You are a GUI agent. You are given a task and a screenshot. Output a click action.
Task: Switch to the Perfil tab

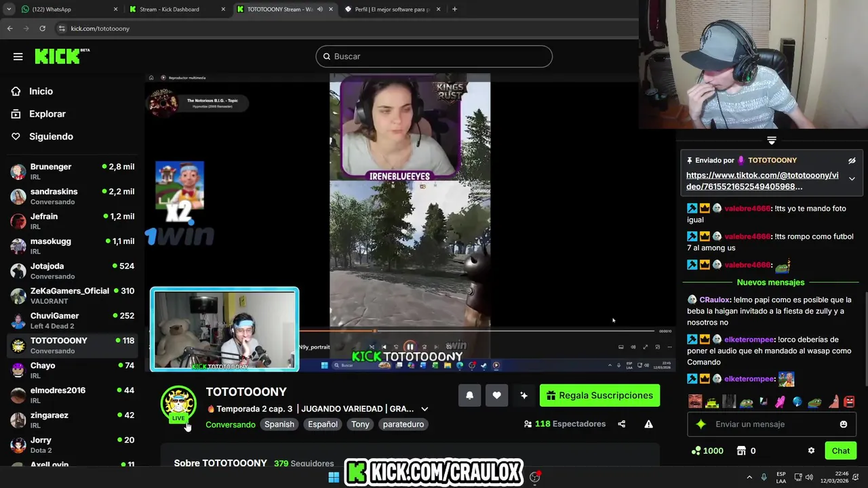pos(392,9)
